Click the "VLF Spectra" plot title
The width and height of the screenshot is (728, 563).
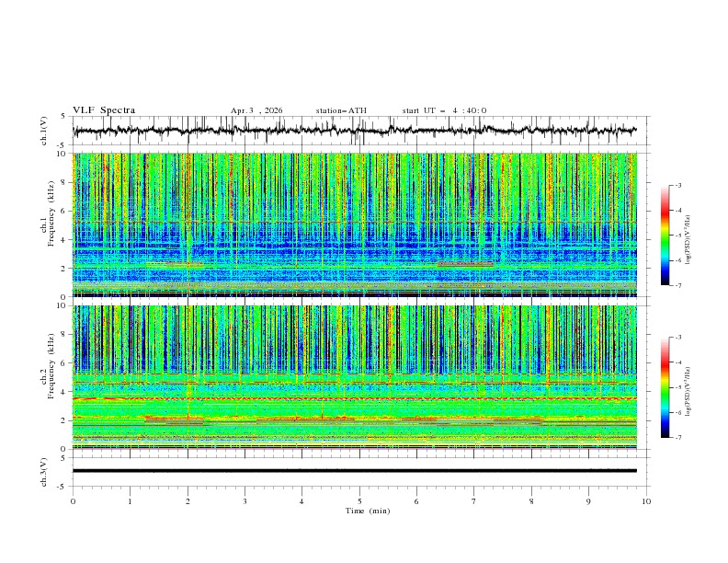pyautogui.click(x=104, y=110)
